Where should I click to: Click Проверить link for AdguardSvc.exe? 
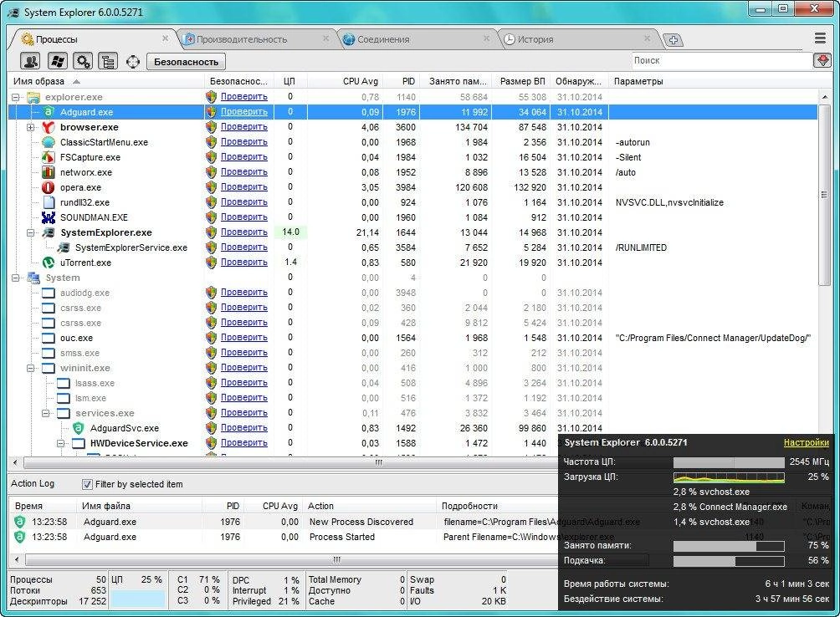(x=243, y=428)
